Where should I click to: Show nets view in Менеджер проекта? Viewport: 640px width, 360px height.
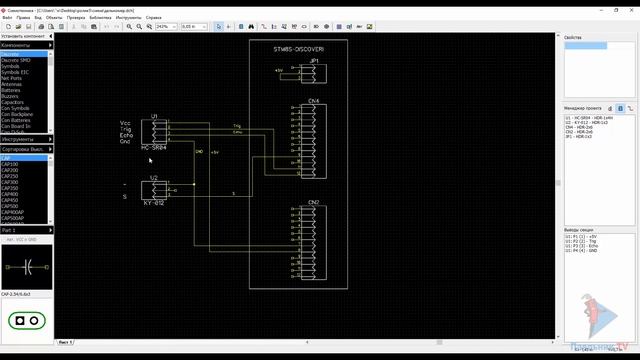(631, 109)
